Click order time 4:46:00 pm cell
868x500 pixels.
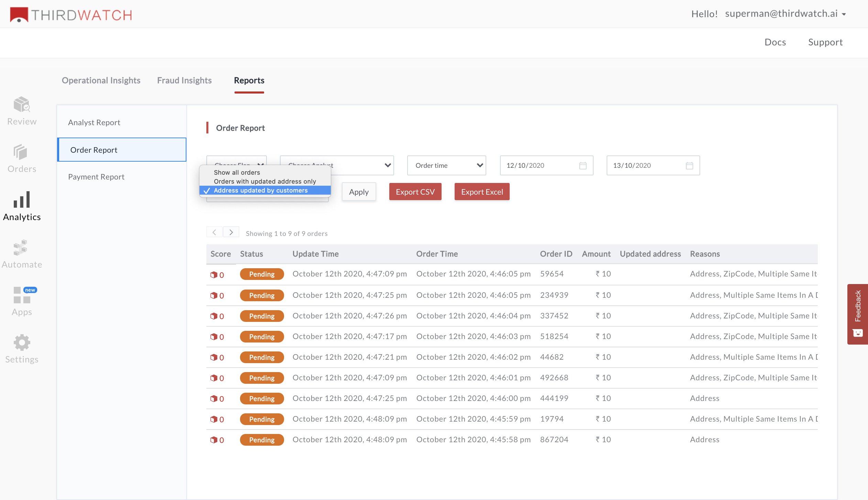click(473, 398)
